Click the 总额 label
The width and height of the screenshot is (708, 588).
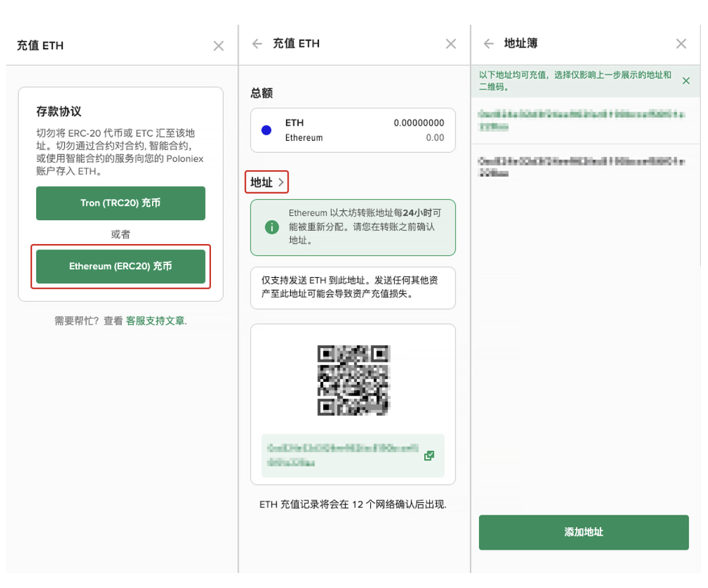tap(262, 93)
